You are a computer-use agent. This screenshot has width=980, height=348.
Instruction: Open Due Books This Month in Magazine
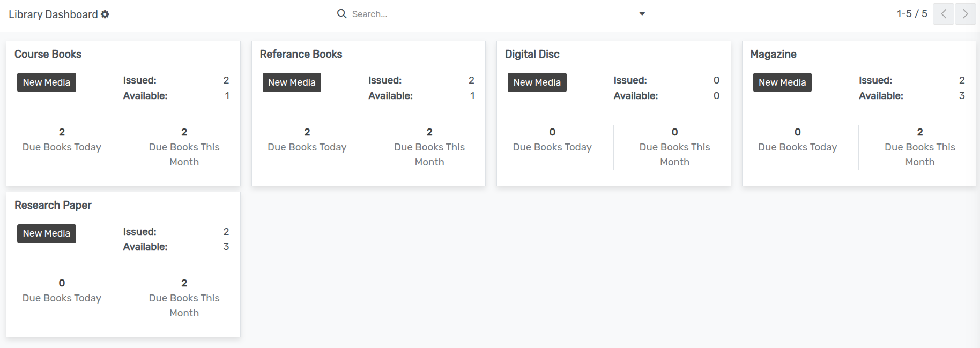tap(920, 147)
